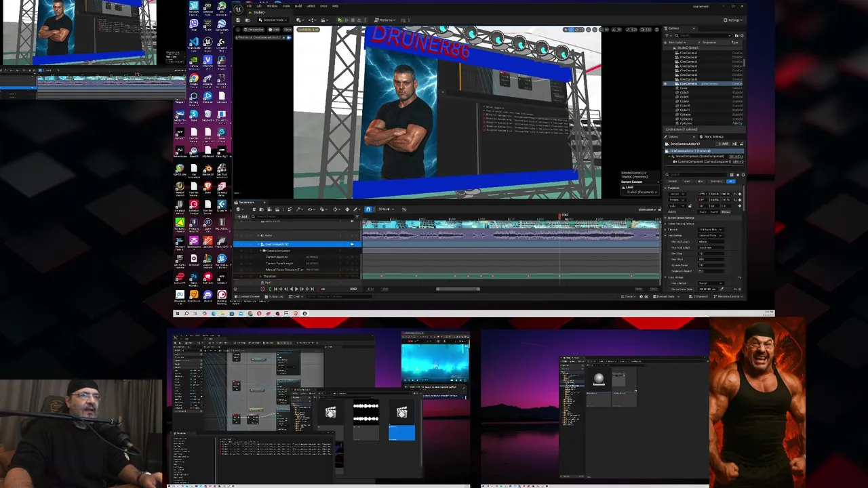Play the sequence forward in Sequencer
868x488 pixels.
[296, 289]
